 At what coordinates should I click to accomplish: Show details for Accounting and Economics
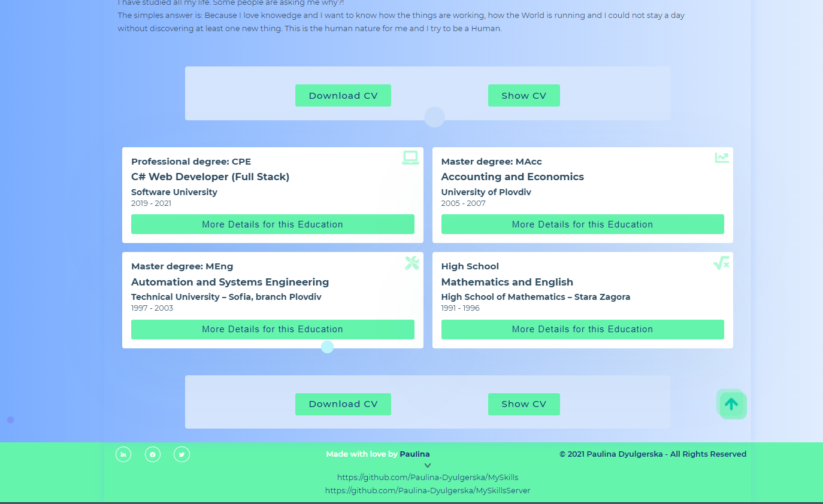582,224
